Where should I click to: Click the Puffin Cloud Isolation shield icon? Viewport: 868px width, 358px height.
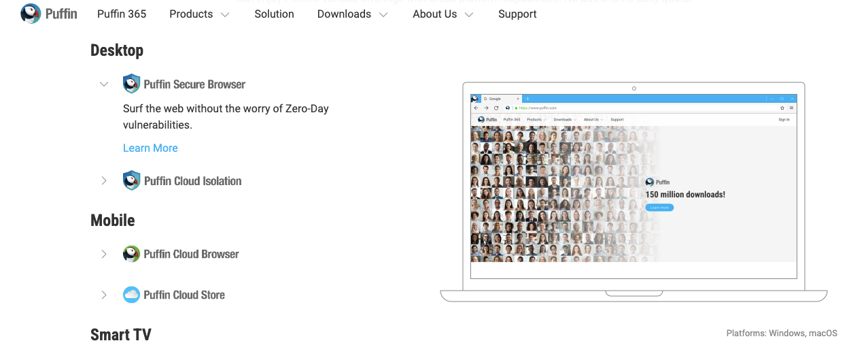tap(131, 181)
